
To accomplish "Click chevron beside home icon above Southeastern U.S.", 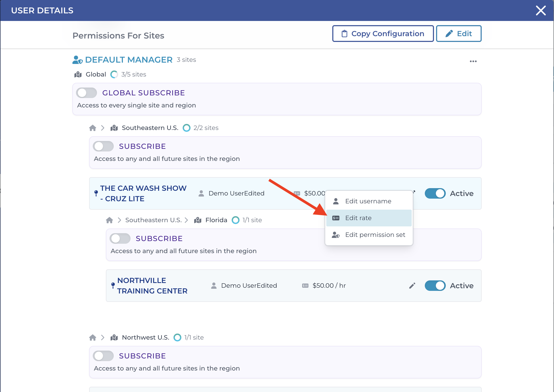I will point(103,128).
